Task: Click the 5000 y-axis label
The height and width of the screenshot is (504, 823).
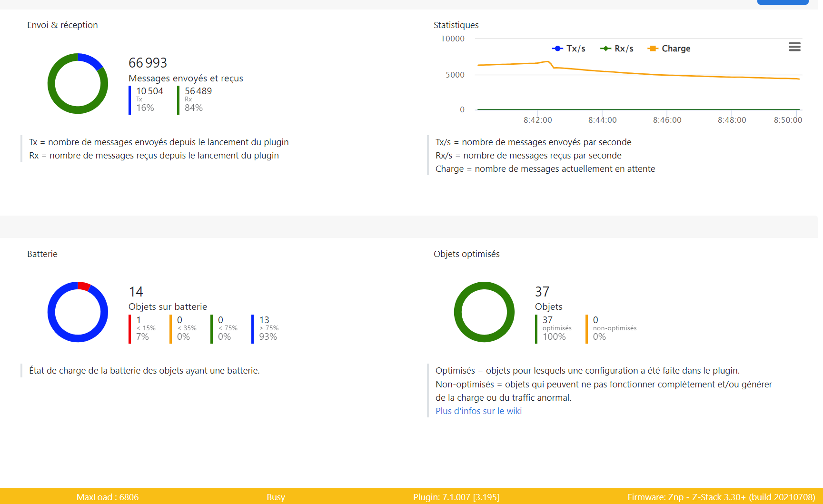Action: coord(455,75)
